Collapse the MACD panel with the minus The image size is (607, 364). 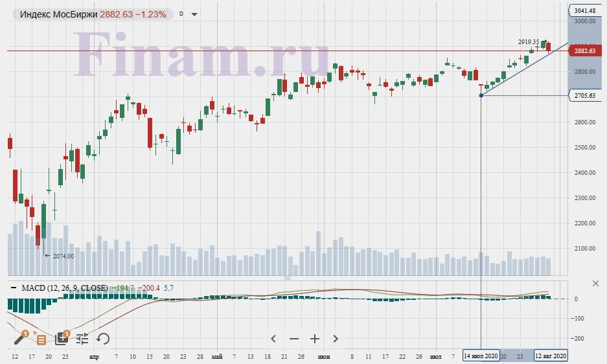click(x=14, y=288)
